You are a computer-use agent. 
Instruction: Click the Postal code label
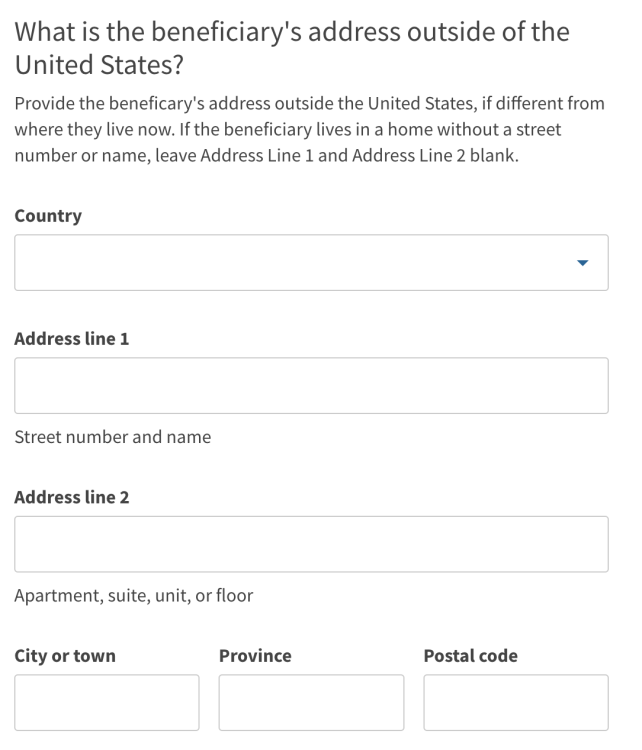coord(471,656)
